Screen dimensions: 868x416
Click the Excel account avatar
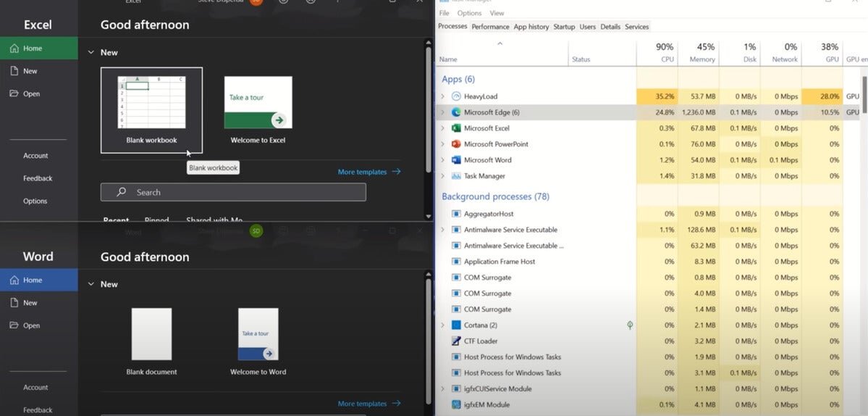[x=256, y=1]
